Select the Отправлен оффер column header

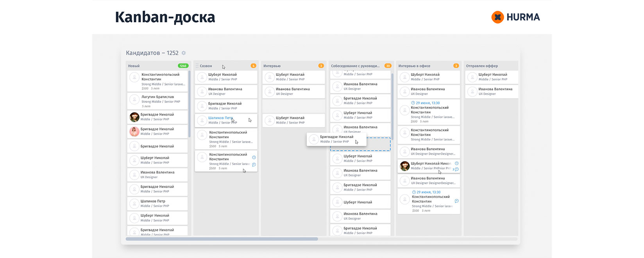[x=482, y=66]
